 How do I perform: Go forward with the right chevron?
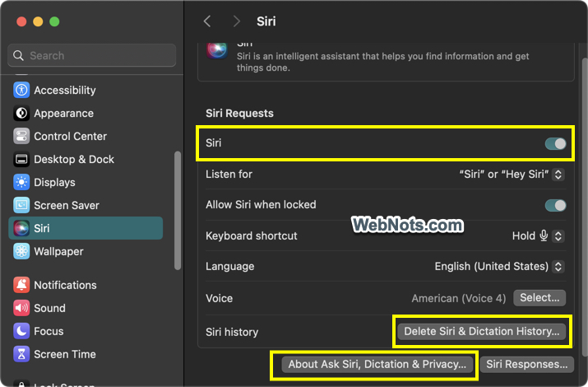tap(236, 21)
